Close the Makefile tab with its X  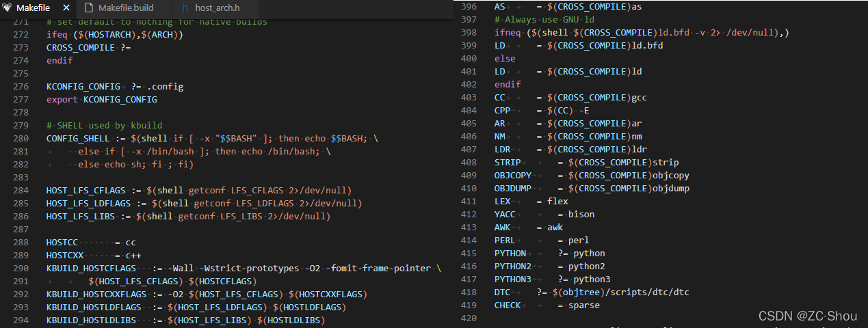66,8
